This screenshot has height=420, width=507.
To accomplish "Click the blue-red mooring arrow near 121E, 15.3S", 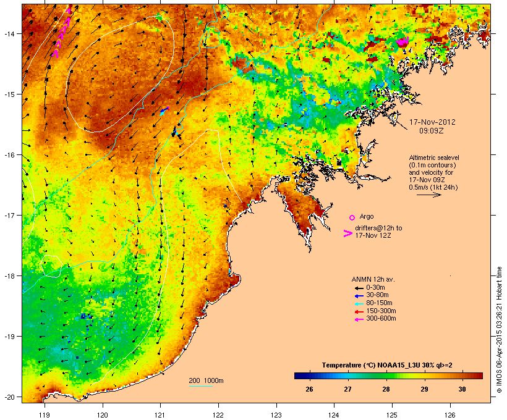I will click(164, 111).
